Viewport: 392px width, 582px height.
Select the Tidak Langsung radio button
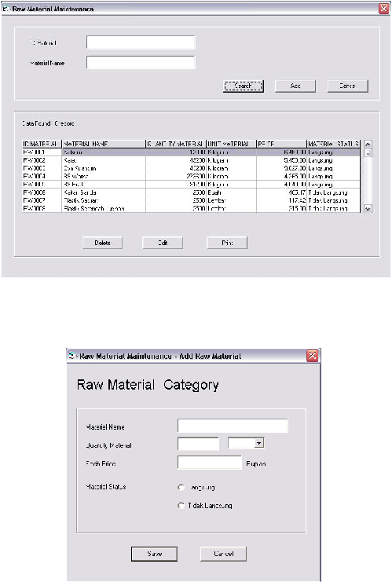coord(181,506)
